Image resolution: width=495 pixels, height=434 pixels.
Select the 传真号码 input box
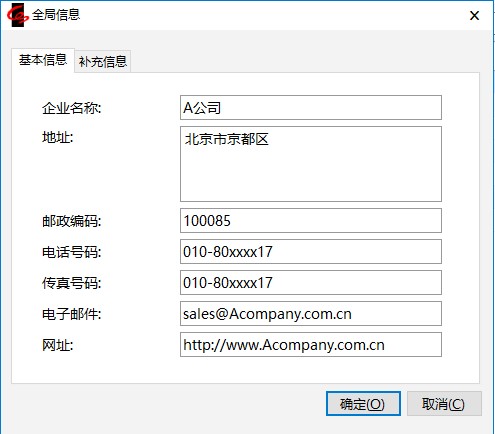[311, 283]
